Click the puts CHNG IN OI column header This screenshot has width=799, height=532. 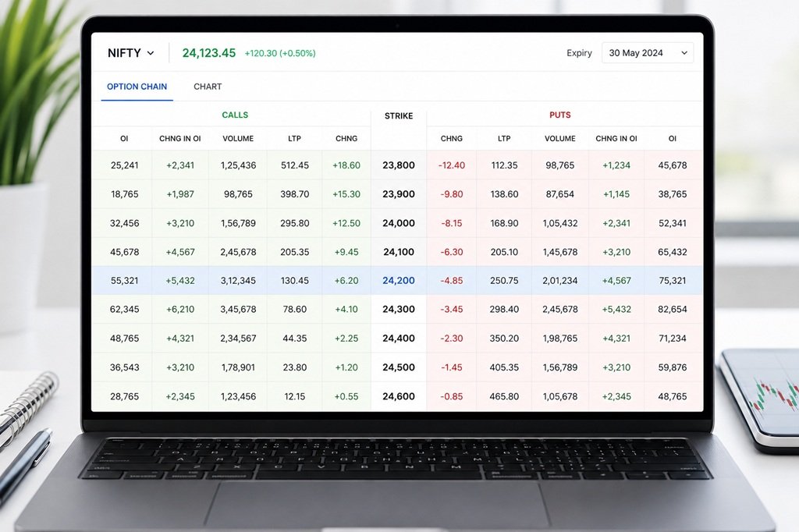click(616, 139)
